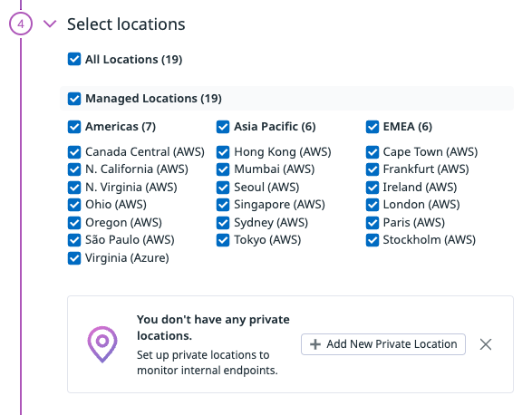The width and height of the screenshot is (532, 415).
Task: Uncheck the Americas region checkbox
Action: [x=74, y=127]
